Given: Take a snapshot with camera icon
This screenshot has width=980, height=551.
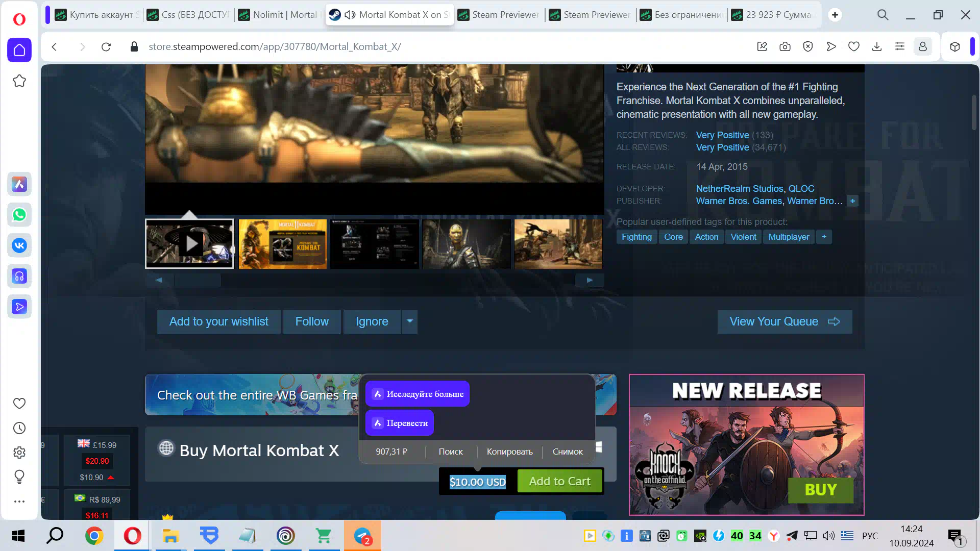Looking at the screenshot, I should pyautogui.click(x=785, y=47).
